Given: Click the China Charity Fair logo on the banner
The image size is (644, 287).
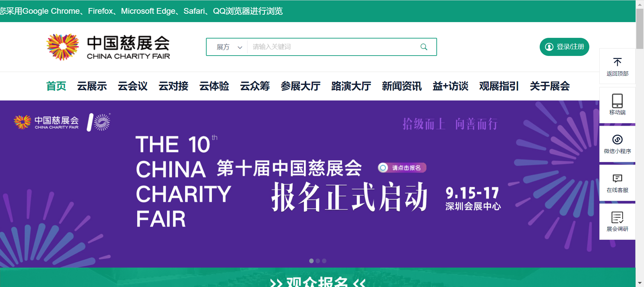Looking at the screenshot, I should click(x=46, y=122).
